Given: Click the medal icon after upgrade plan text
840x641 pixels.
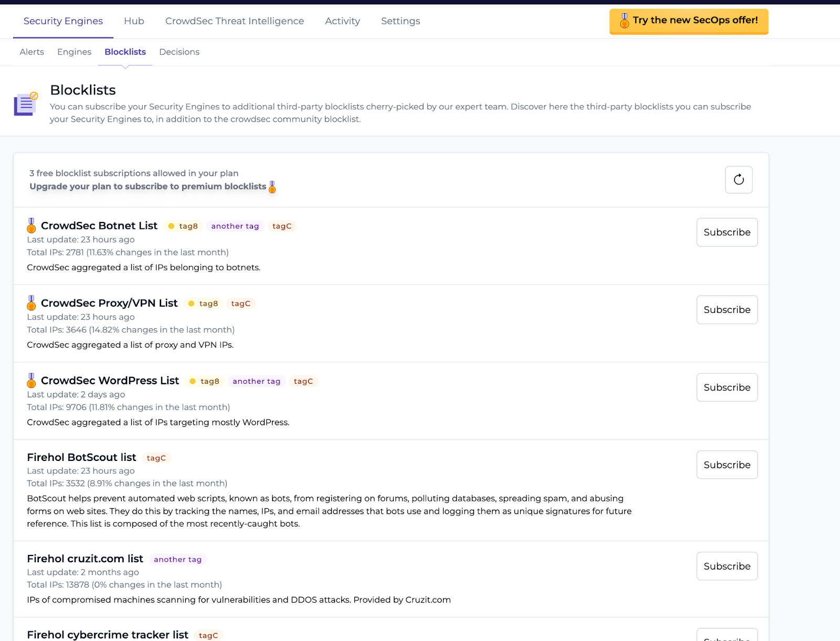Looking at the screenshot, I should tap(272, 187).
